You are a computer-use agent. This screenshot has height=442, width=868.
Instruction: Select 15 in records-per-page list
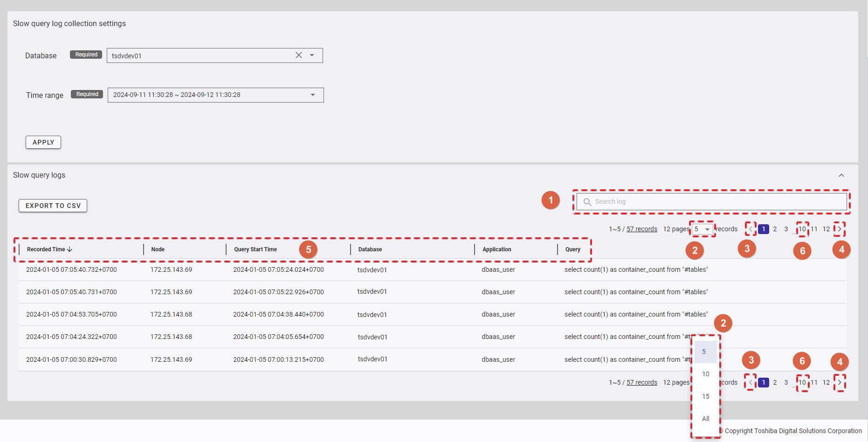click(x=705, y=396)
